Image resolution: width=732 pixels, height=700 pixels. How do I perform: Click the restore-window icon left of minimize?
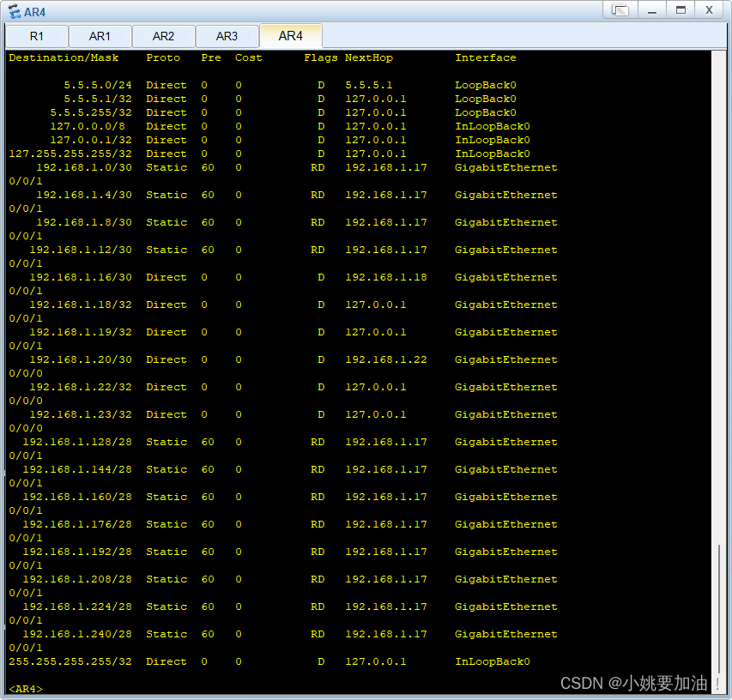point(620,9)
